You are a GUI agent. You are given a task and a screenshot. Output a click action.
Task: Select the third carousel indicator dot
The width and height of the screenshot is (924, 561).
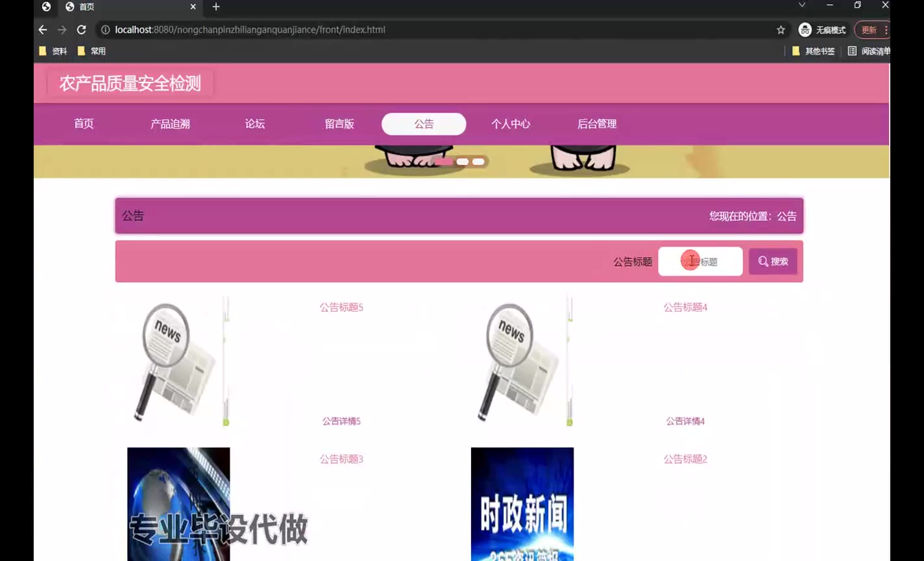tap(478, 162)
